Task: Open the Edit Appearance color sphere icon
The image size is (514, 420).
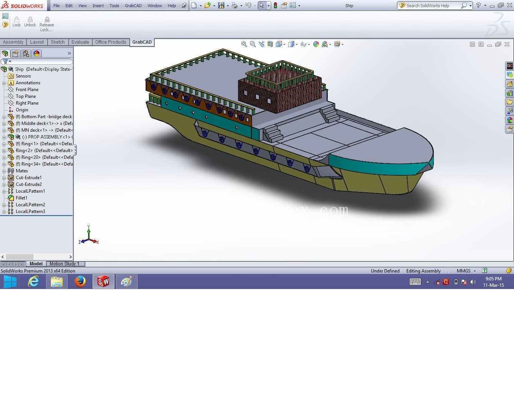Action: click(x=316, y=44)
